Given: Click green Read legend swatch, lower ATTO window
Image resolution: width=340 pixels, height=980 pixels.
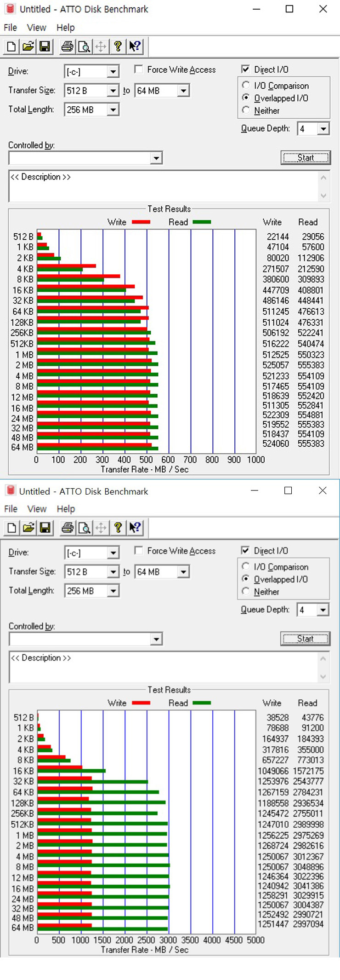Looking at the screenshot, I should (202, 703).
